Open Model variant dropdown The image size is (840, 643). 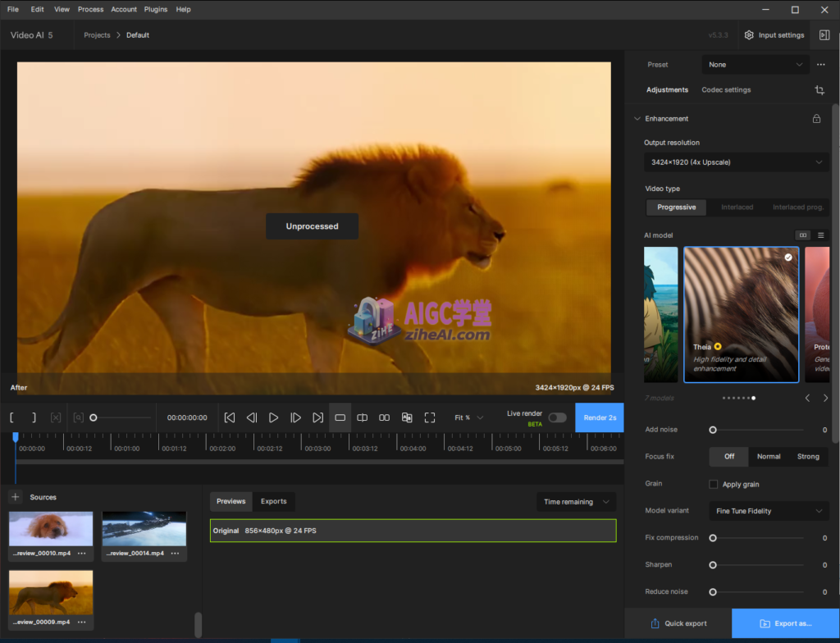(x=769, y=511)
